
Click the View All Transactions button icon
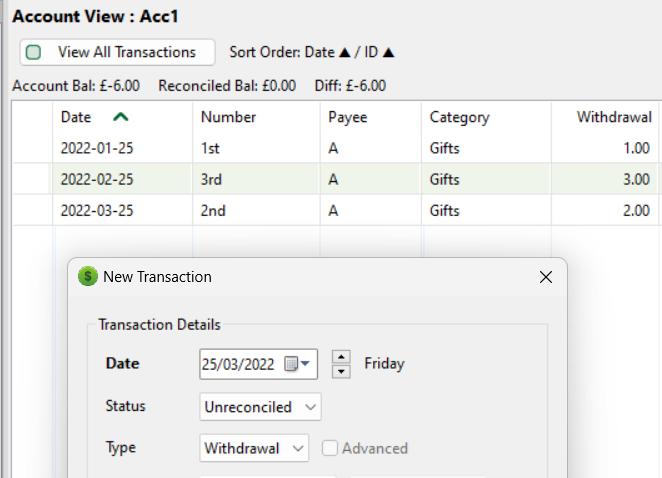pyautogui.click(x=34, y=52)
